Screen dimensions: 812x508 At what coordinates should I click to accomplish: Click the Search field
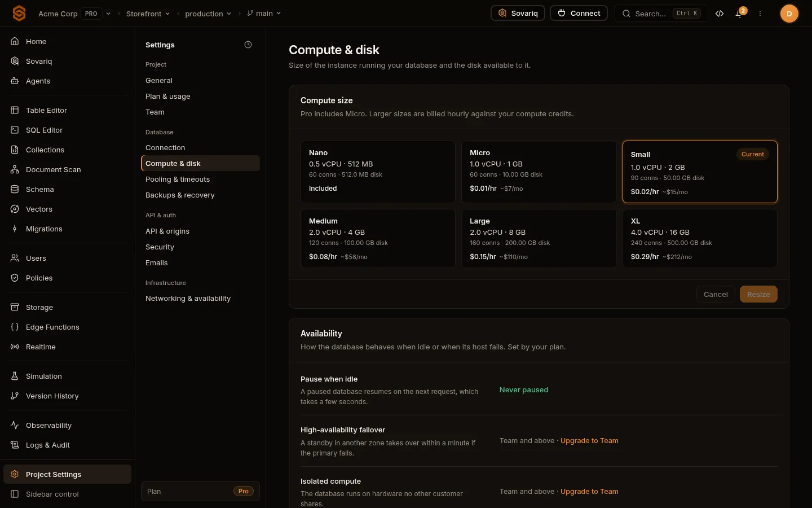[661, 14]
